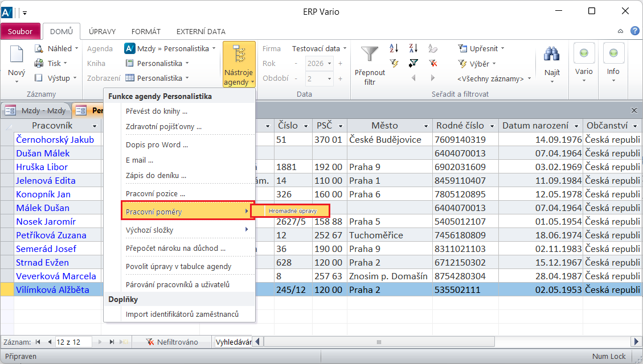Image resolution: width=643 pixels, height=364 pixels.
Task: Click the horizontal scrollbar right arrow
Action: point(637,342)
